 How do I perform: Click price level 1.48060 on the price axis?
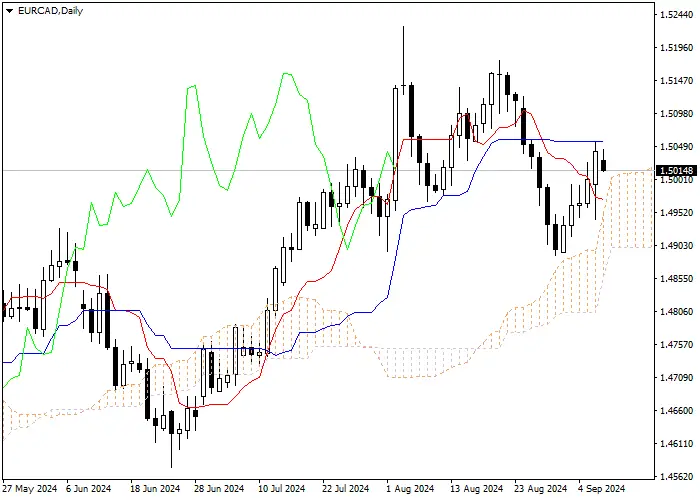[x=677, y=312]
